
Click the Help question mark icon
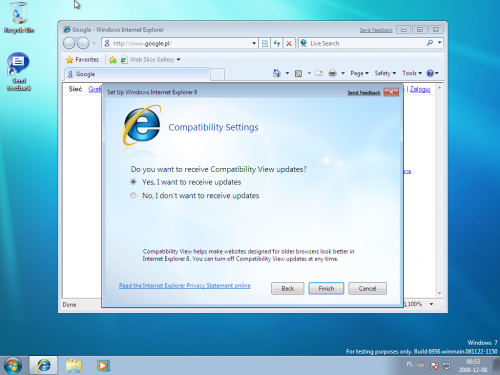(x=430, y=73)
